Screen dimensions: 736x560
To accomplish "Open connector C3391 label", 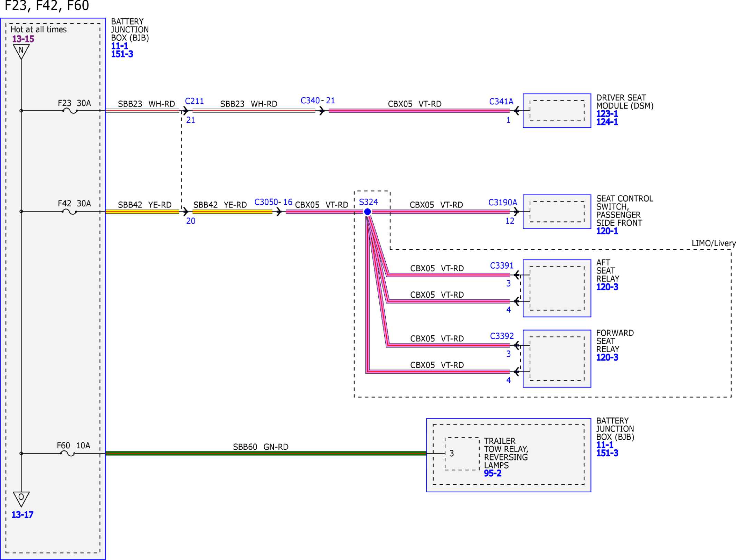I will click(x=502, y=265).
